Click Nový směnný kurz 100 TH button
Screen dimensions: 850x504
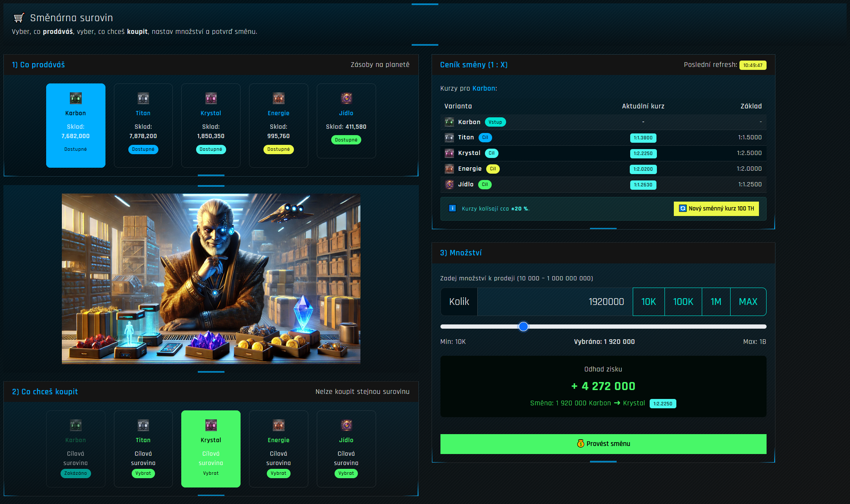click(716, 208)
